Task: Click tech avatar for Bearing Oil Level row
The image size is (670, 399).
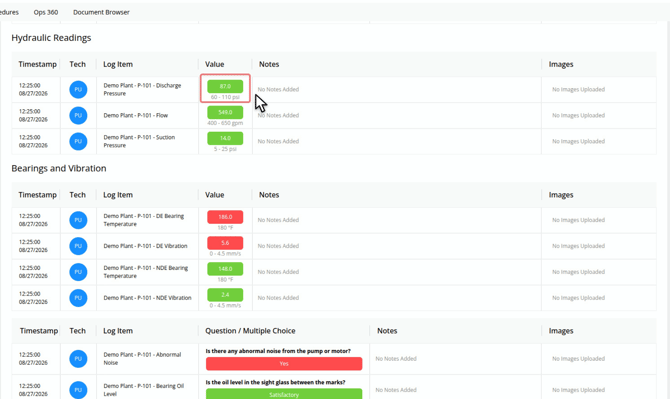Action: point(78,390)
